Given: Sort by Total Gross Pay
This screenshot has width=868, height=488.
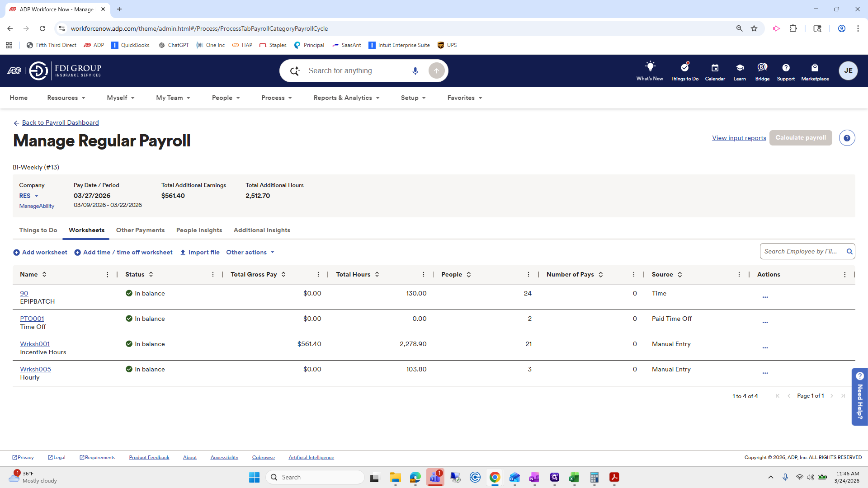Looking at the screenshot, I should pyautogui.click(x=284, y=274).
